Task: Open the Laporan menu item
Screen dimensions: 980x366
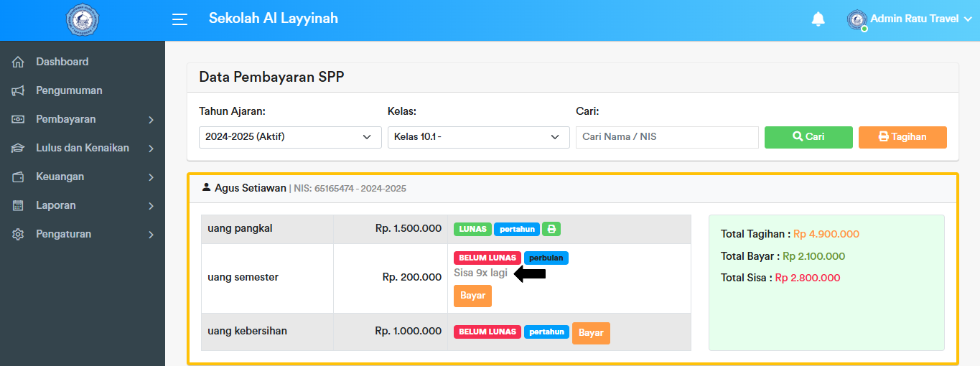Action: tap(83, 205)
